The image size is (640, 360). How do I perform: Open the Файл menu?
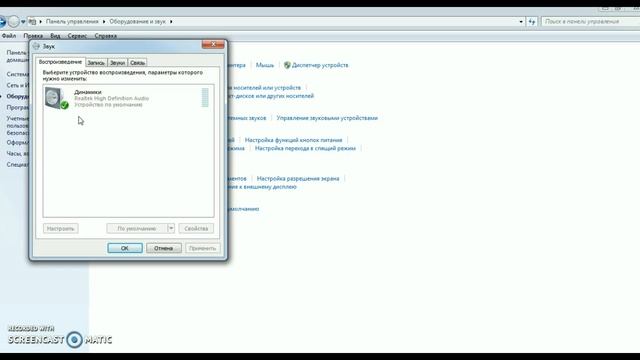pyautogui.click(x=9, y=36)
